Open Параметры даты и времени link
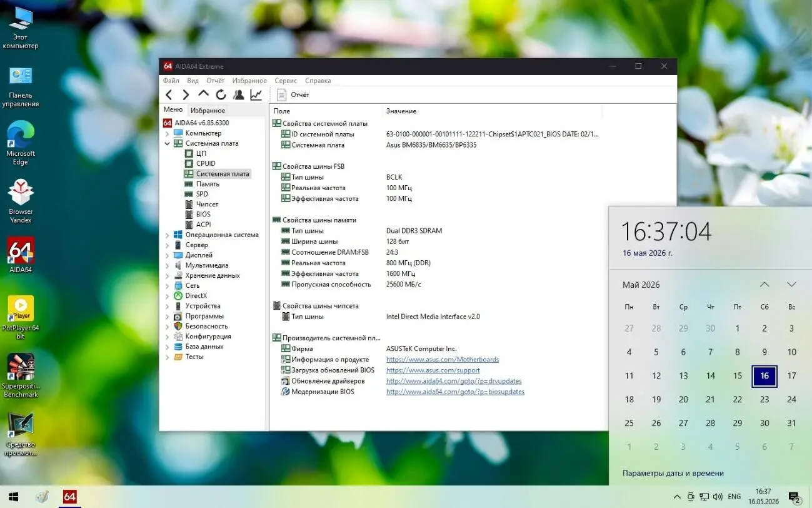The image size is (812, 508). coord(673,474)
